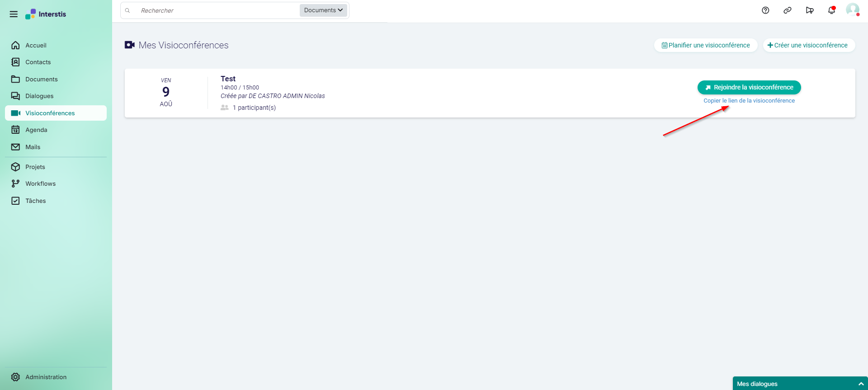Click the Documents folder icon
The height and width of the screenshot is (390, 868).
(x=15, y=79)
